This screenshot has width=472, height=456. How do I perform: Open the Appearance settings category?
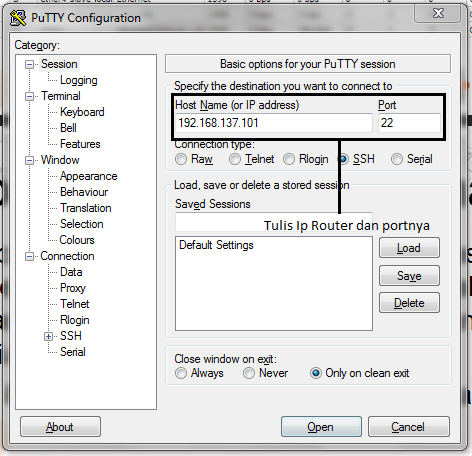pyautogui.click(x=89, y=176)
